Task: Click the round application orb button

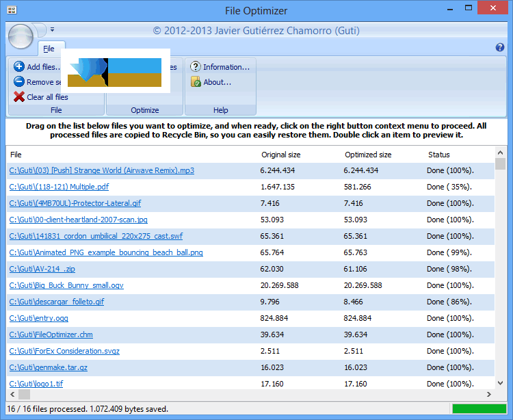Action: (21, 36)
